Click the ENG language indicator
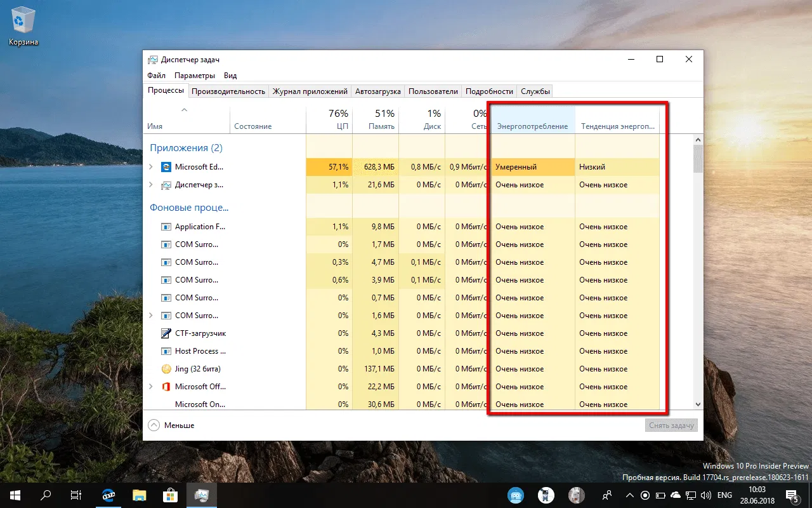Viewport: 812px width, 508px height. (x=724, y=495)
